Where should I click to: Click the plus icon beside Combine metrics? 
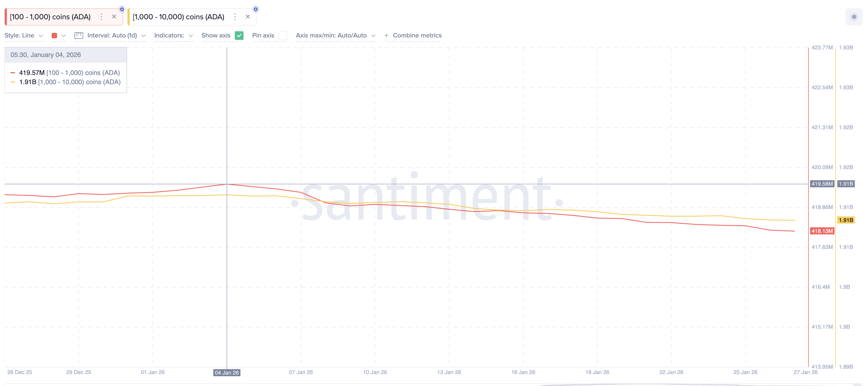pos(387,35)
